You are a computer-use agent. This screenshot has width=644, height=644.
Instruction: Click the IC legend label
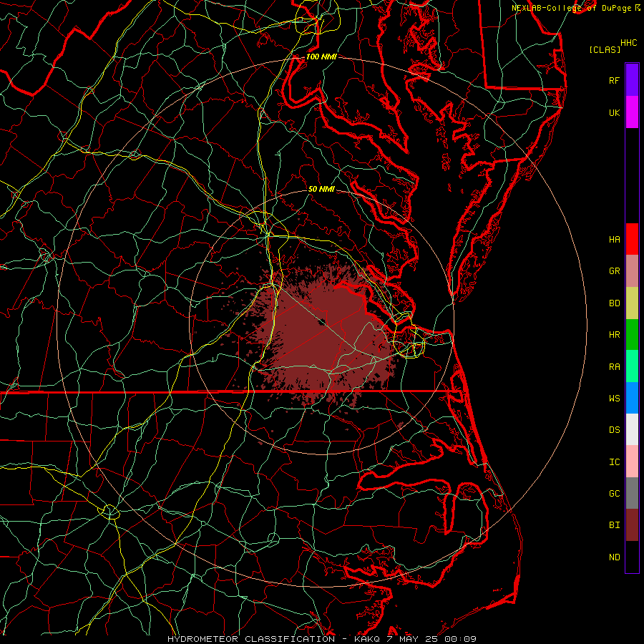click(614, 462)
